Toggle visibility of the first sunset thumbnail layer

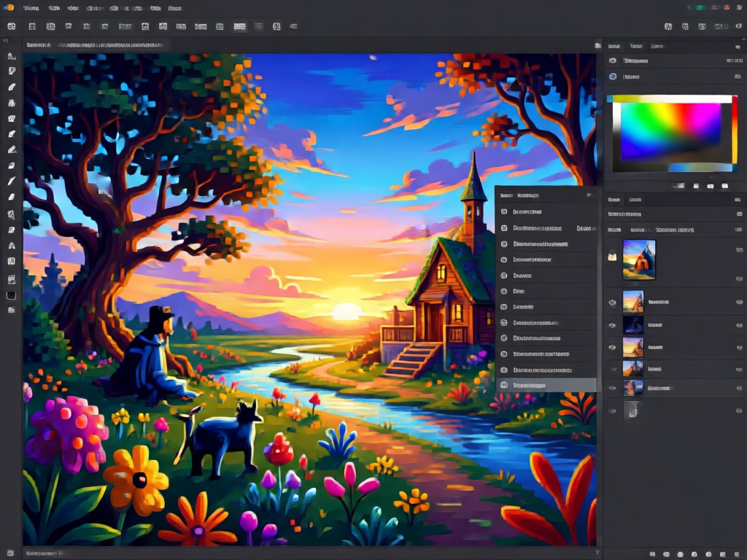(613, 303)
